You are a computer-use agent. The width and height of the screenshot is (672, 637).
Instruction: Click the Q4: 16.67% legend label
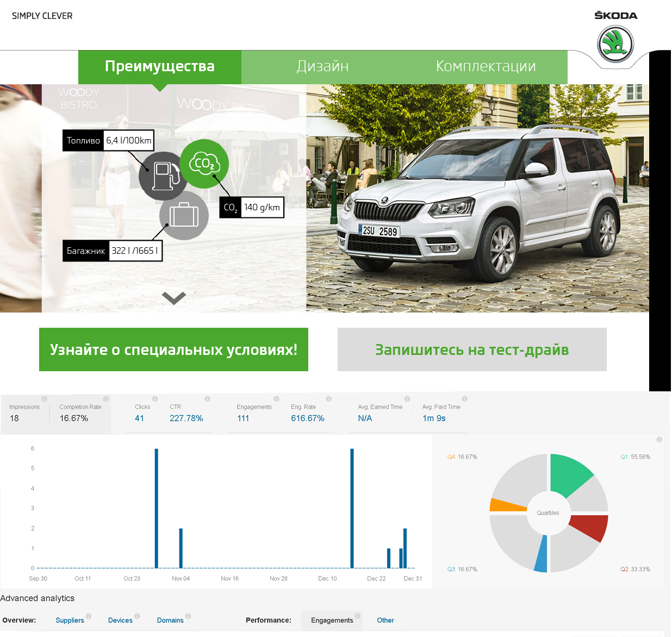pos(462,457)
